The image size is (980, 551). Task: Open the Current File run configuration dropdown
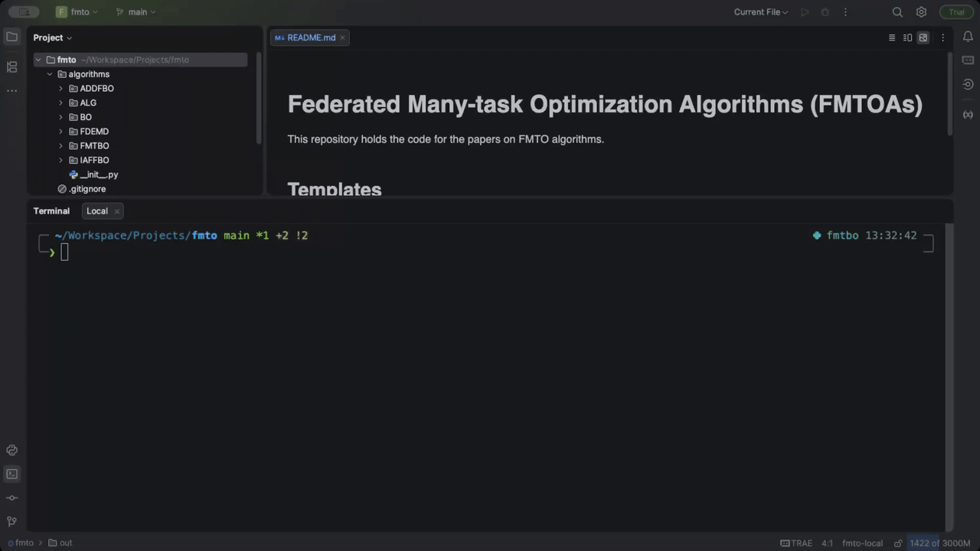[761, 11]
